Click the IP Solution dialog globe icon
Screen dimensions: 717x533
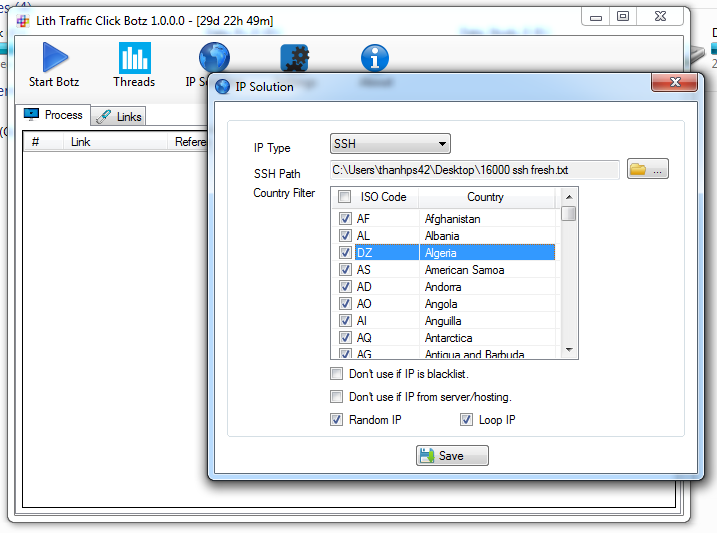223,86
